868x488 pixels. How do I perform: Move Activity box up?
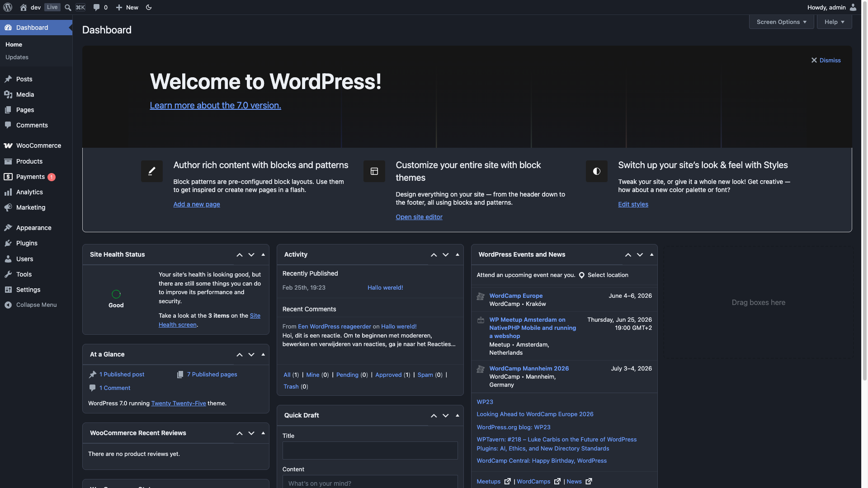tap(434, 255)
